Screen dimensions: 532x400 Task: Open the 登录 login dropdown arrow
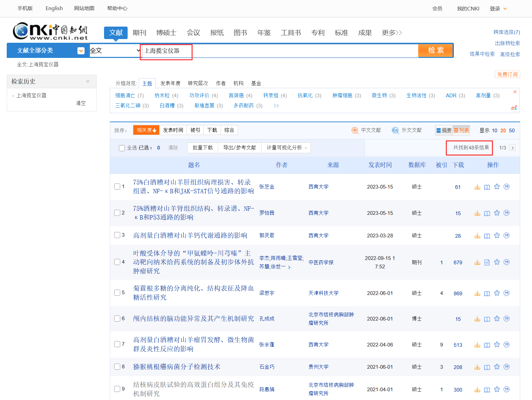click(x=505, y=9)
